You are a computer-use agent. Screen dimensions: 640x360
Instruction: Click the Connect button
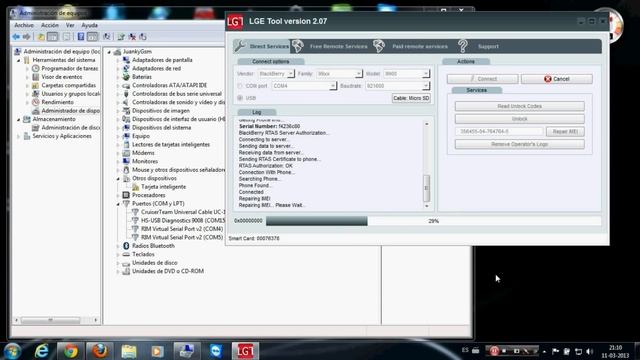tap(482, 79)
